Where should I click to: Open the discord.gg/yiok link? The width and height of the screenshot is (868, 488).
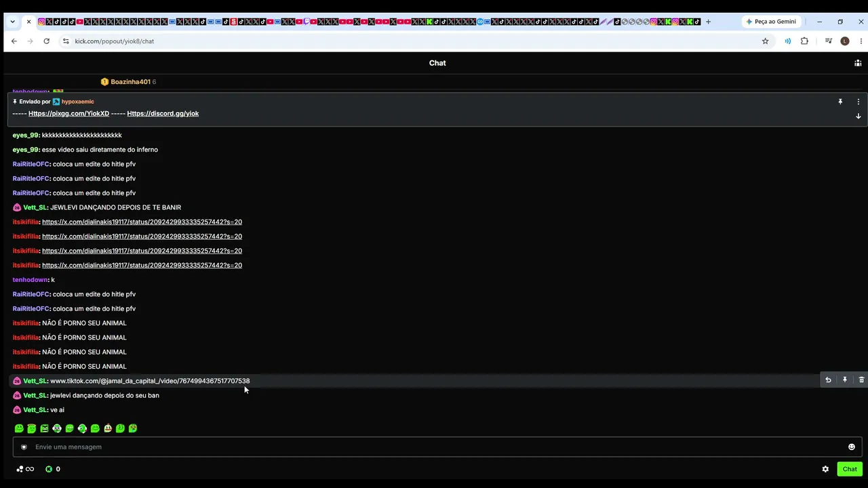(163, 113)
